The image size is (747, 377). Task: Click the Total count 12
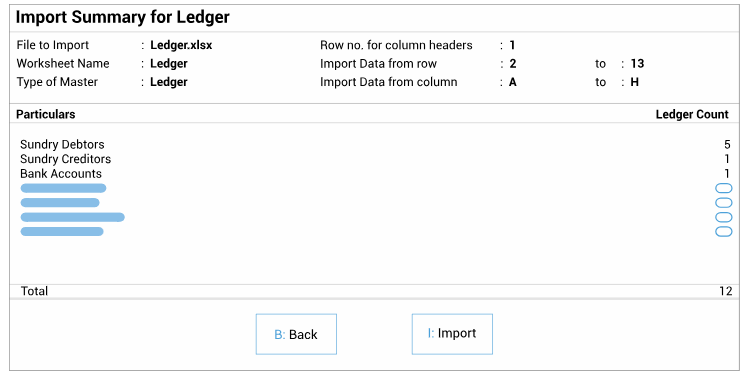[x=726, y=291]
